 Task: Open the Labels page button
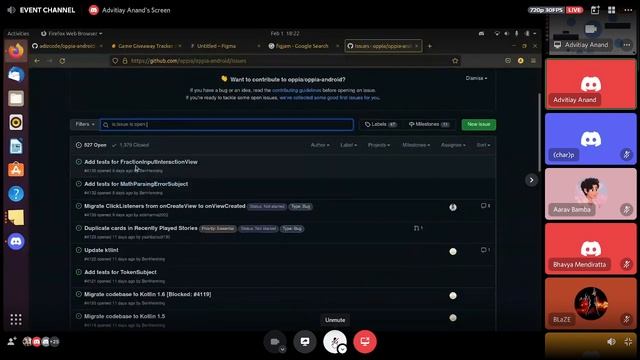pyautogui.click(x=380, y=124)
